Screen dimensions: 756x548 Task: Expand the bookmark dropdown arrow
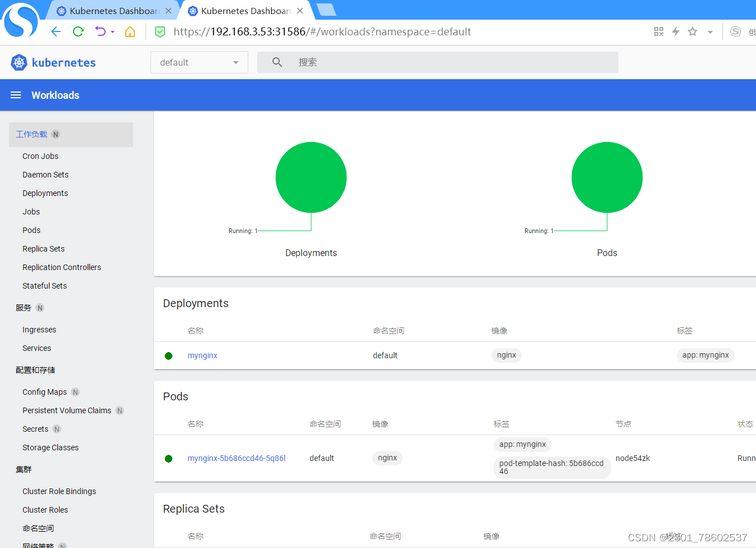click(710, 32)
